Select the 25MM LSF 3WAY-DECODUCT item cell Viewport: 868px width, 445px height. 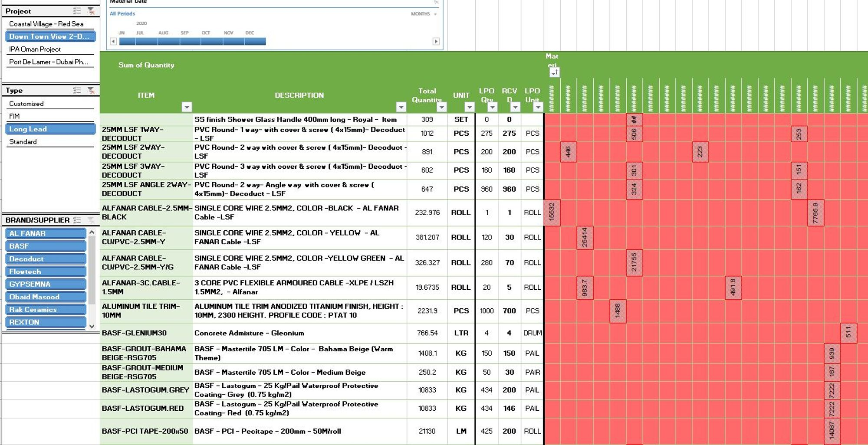[146, 170]
